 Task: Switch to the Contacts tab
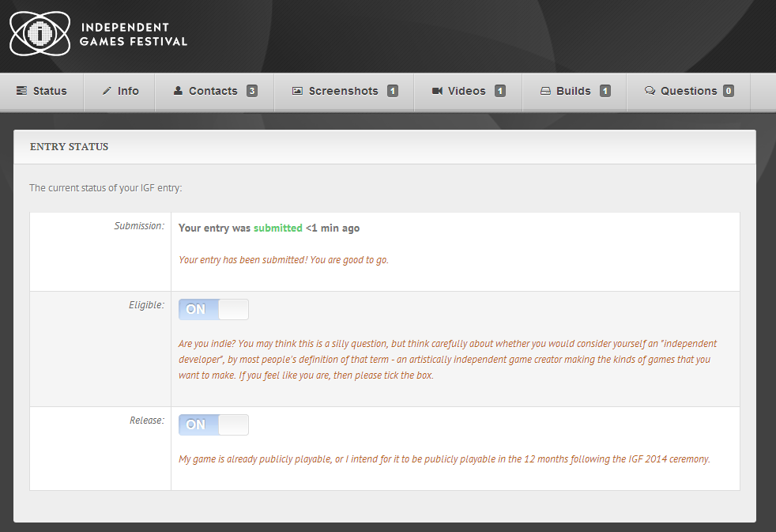pyautogui.click(x=215, y=92)
